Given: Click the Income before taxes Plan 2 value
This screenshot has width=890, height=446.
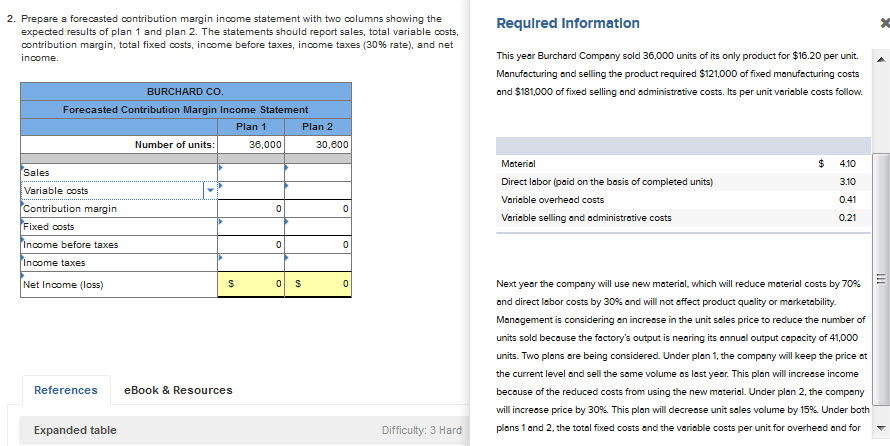Looking at the screenshot, I should (x=318, y=245).
